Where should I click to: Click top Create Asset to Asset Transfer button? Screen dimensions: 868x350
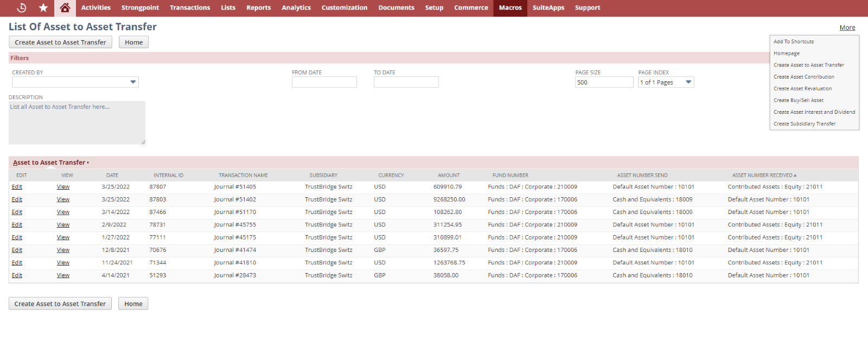point(61,42)
